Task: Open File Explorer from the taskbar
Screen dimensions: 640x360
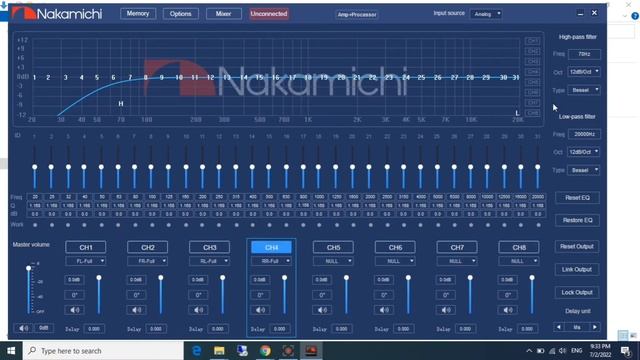Action: (219, 351)
